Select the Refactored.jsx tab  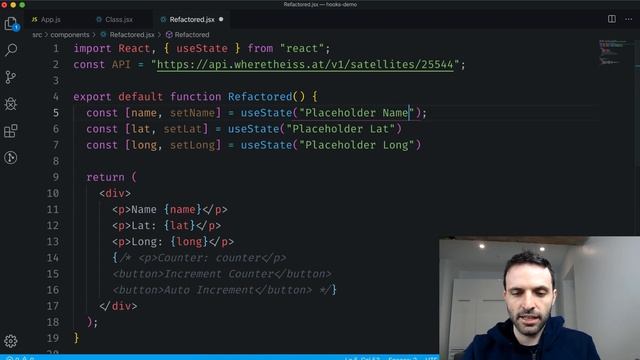(x=192, y=20)
